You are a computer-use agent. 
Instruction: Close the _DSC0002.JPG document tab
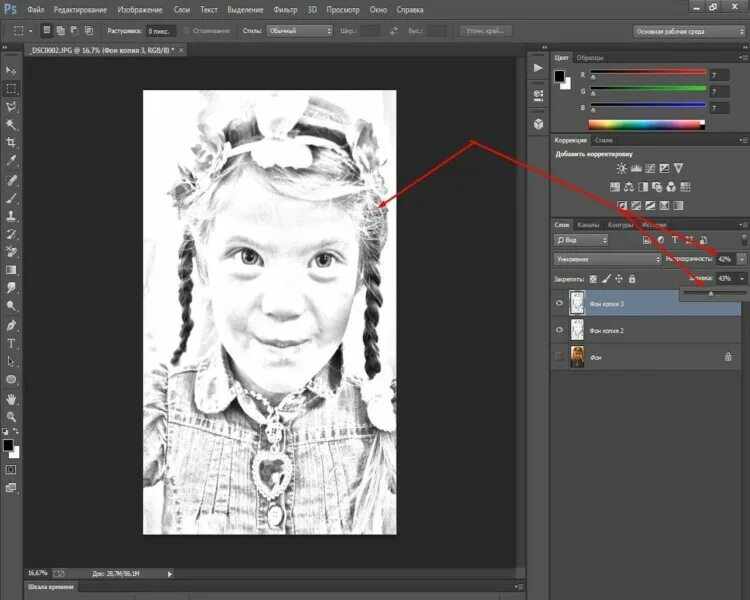pos(181,50)
